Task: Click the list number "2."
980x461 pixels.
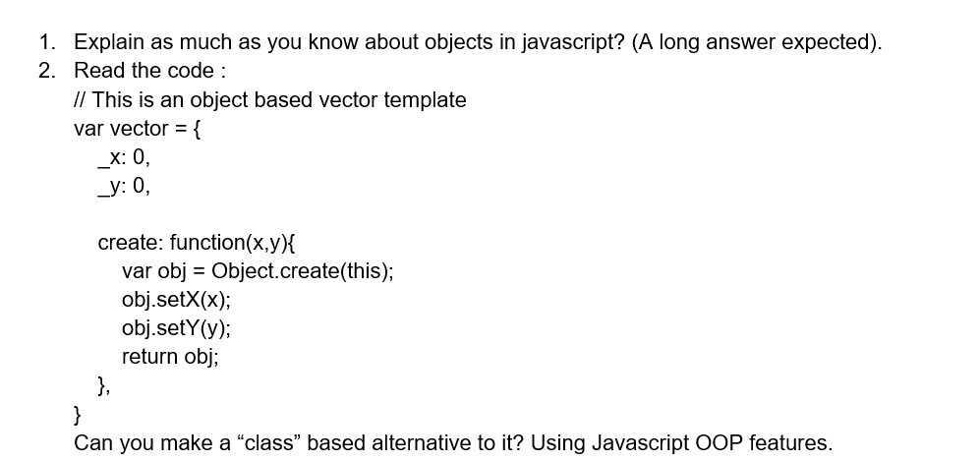Action: (47, 71)
